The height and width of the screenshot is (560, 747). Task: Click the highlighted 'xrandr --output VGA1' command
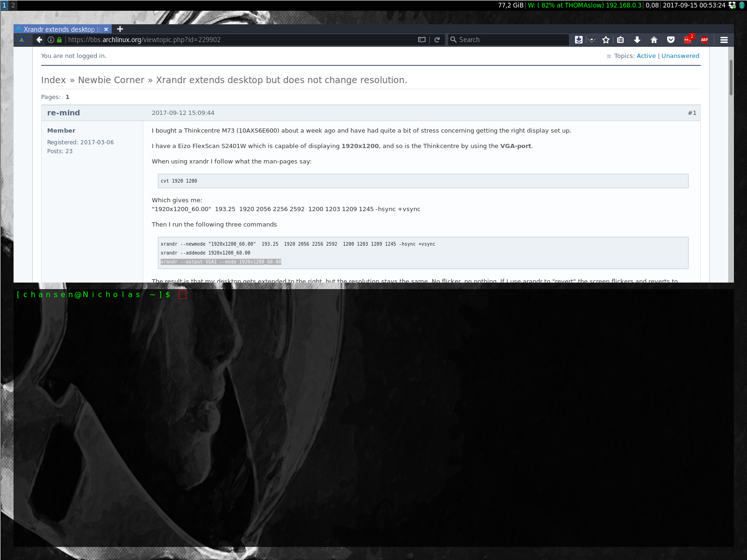pos(221,262)
